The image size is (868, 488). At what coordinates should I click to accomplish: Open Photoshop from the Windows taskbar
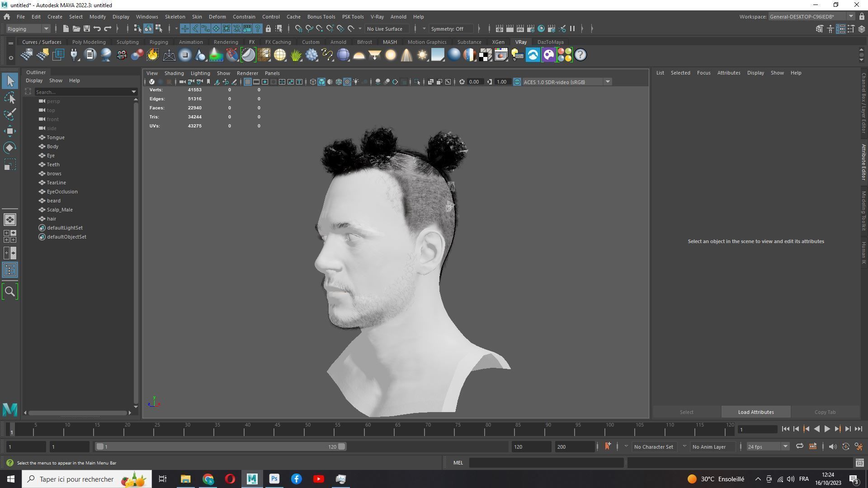pyautogui.click(x=274, y=479)
